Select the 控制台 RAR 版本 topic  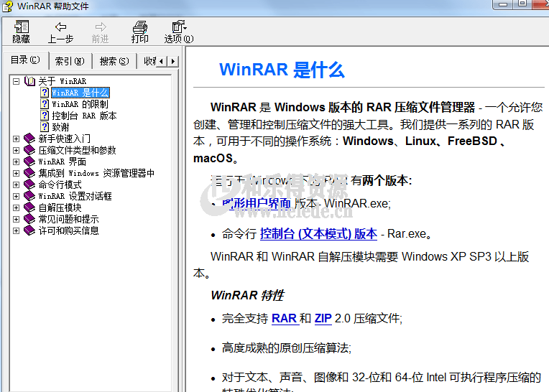tap(84, 116)
